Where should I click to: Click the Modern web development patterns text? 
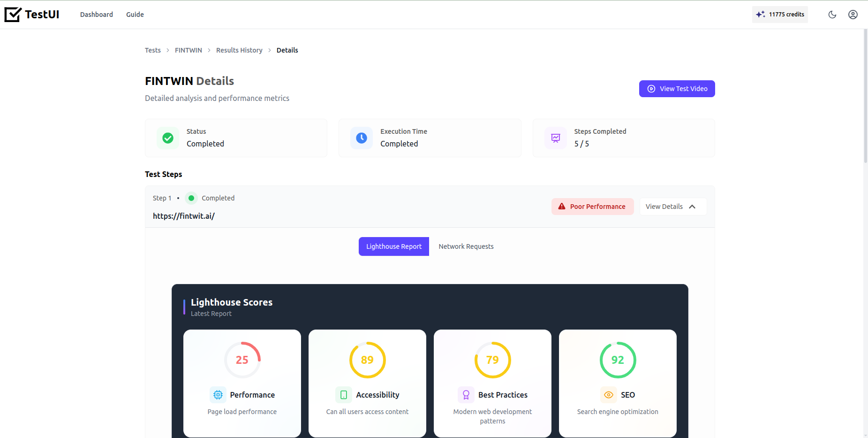coord(493,416)
